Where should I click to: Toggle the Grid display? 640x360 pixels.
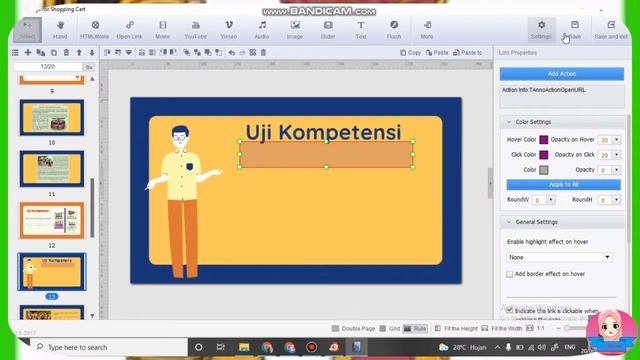pyautogui.click(x=390, y=329)
